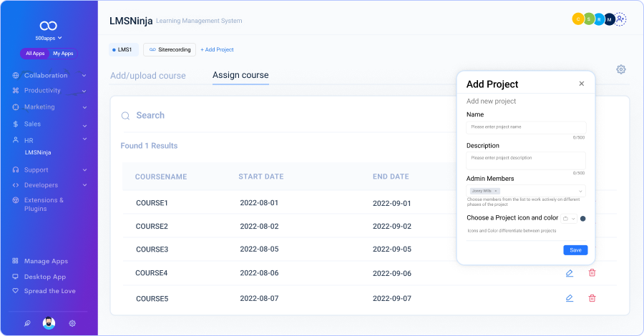Image resolution: width=644 pixels, height=336 pixels.
Task: Click the add user icon in the avatar row
Action: coord(620,20)
